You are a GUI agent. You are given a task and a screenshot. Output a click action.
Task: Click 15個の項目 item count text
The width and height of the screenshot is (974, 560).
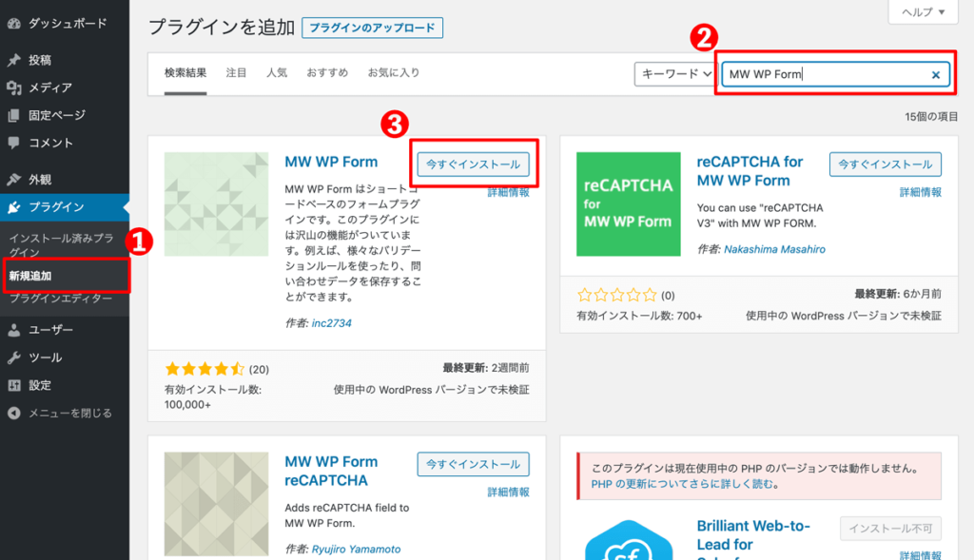[931, 117]
